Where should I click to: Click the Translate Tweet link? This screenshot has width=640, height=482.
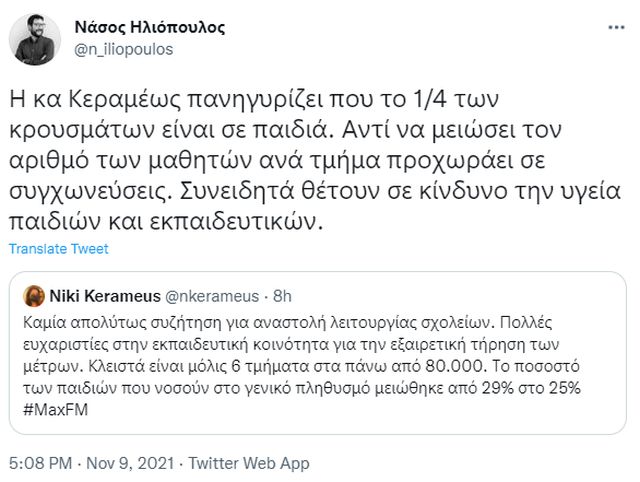click(x=58, y=249)
